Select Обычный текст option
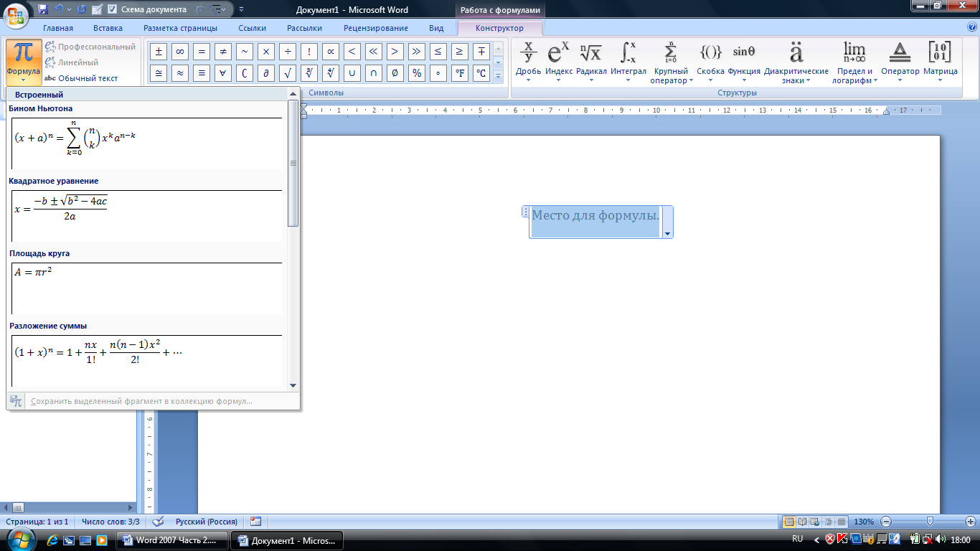The height and width of the screenshot is (551, 980). coord(81,78)
